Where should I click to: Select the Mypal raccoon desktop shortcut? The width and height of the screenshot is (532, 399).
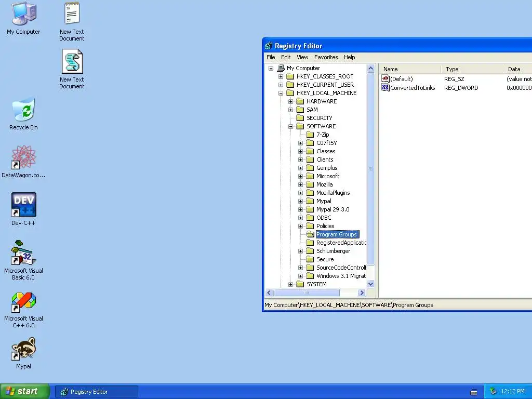(x=23, y=349)
